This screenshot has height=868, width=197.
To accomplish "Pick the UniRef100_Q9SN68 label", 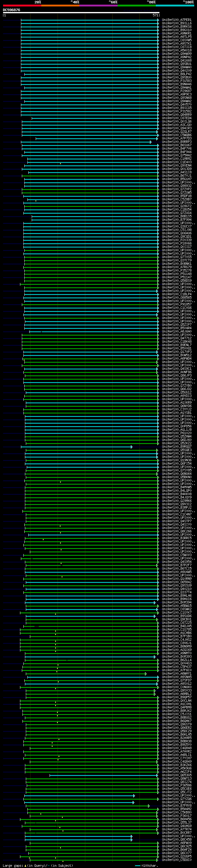I will [177, 98].
